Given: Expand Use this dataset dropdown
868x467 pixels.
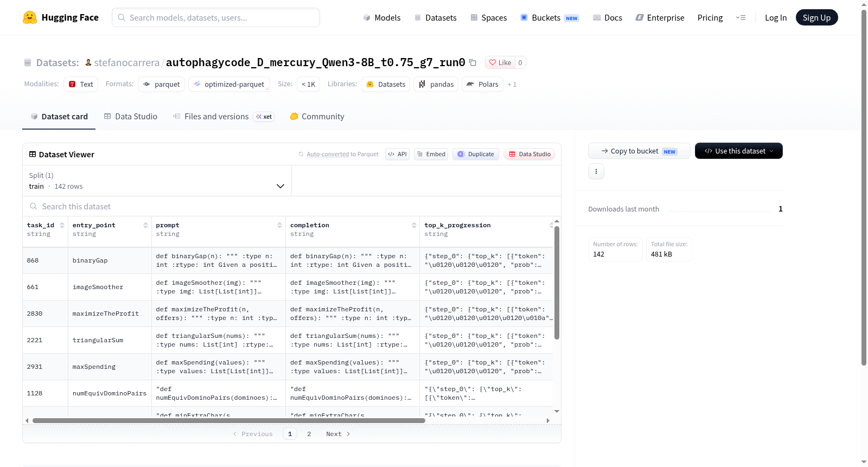Looking at the screenshot, I should click(738, 151).
